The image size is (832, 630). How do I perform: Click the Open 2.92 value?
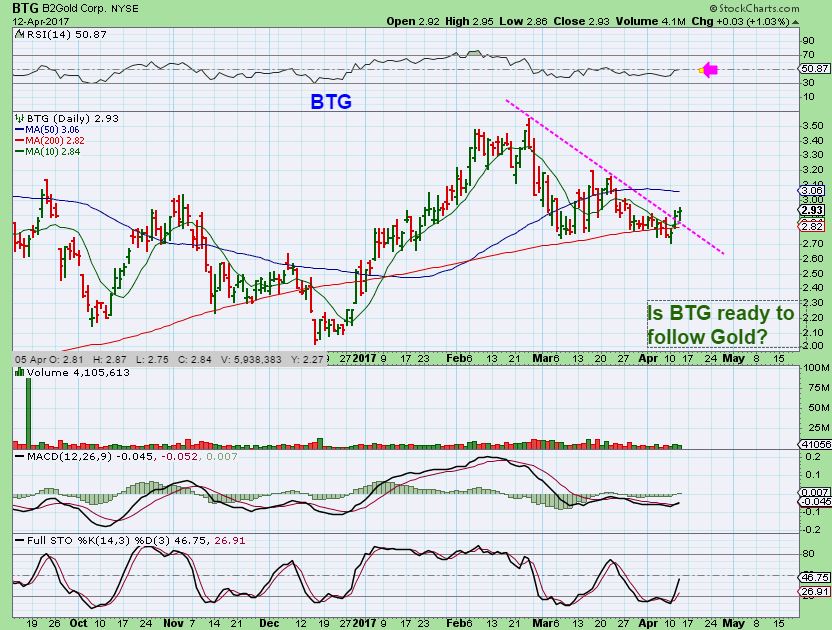point(413,22)
